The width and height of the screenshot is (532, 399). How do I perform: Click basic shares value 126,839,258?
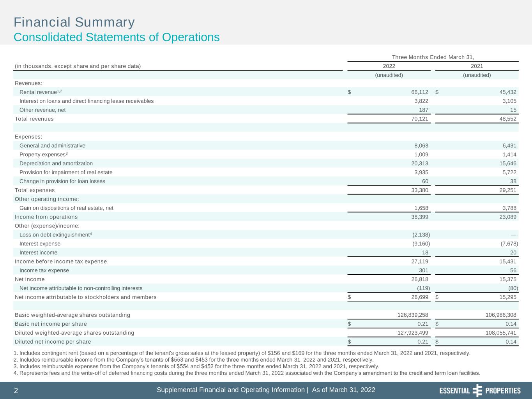point(413,315)
